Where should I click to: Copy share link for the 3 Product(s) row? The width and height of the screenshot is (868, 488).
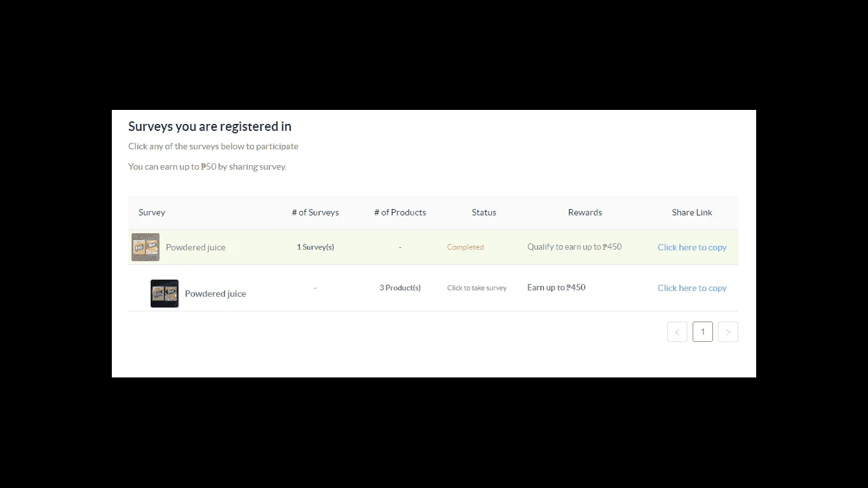[x=692, y=288]
